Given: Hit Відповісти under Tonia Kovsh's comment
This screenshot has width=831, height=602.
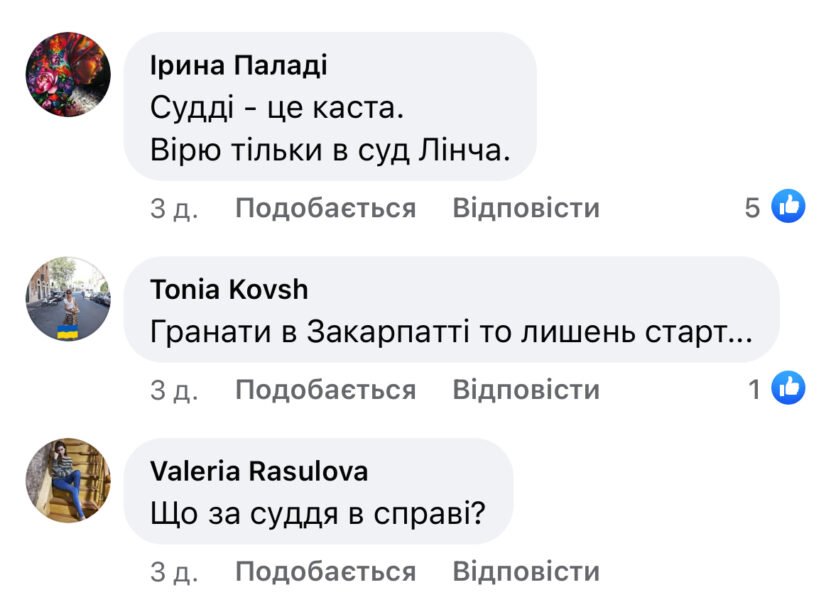Looking at the screenshot, I should coord(526,389).
